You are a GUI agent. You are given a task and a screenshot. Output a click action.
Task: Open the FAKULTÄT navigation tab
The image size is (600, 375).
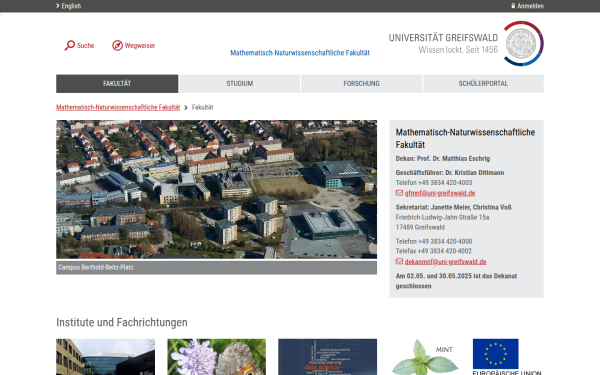click(x=117, y=83)
